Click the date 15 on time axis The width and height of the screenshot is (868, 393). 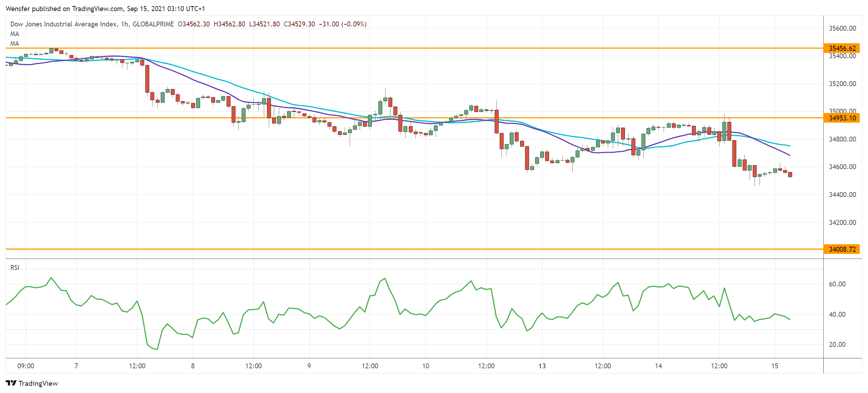[x=775, y=366]
